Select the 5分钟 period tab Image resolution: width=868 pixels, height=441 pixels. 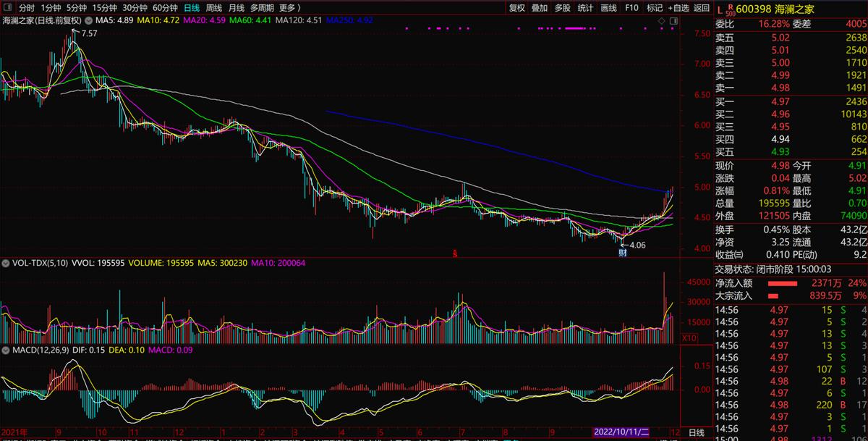coord(77,8)
